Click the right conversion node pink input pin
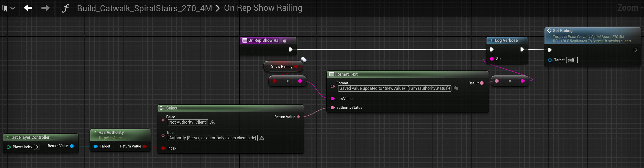644x168 pixels. click(x=497, y=81)
